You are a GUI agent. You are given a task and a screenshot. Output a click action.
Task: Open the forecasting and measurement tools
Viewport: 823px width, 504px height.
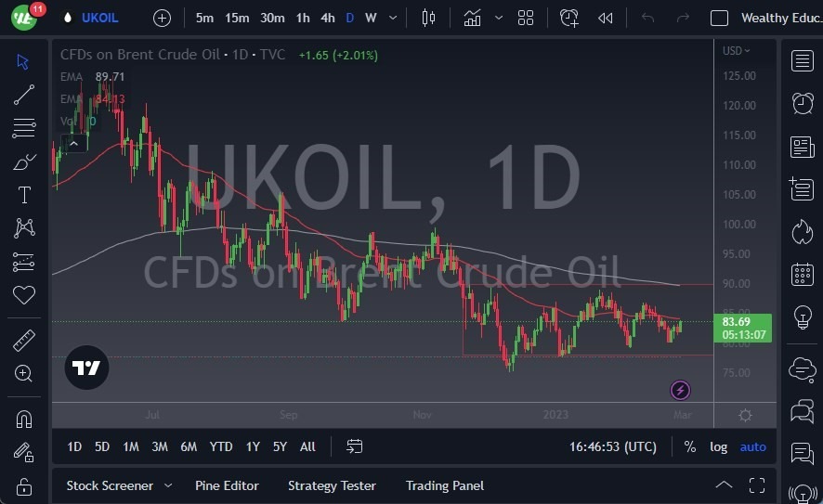coord(23,262)
